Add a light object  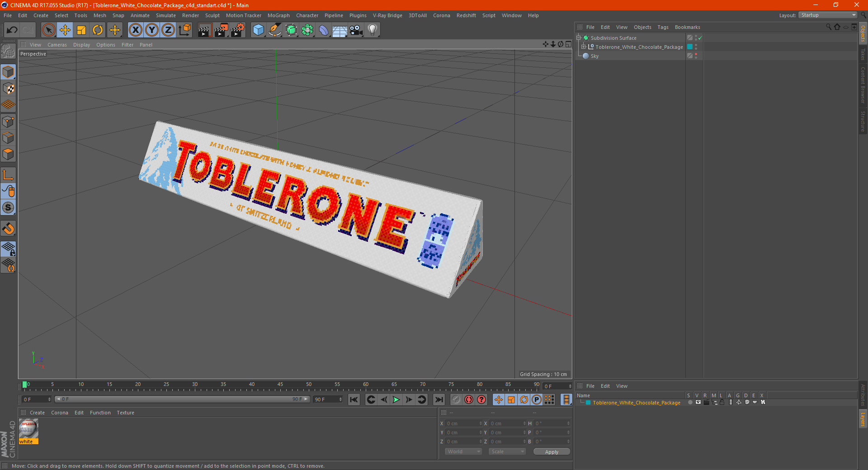coord(373,30)
